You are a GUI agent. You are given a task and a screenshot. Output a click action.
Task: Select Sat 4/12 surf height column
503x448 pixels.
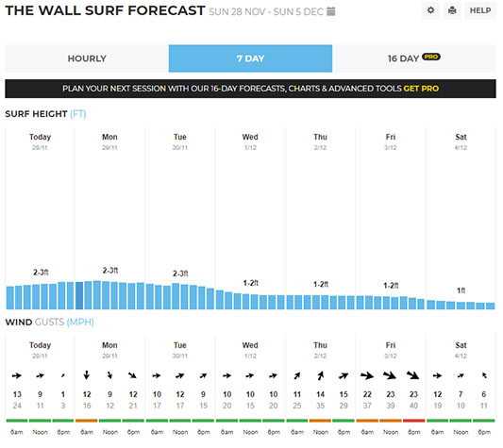[x=461, y=218]
